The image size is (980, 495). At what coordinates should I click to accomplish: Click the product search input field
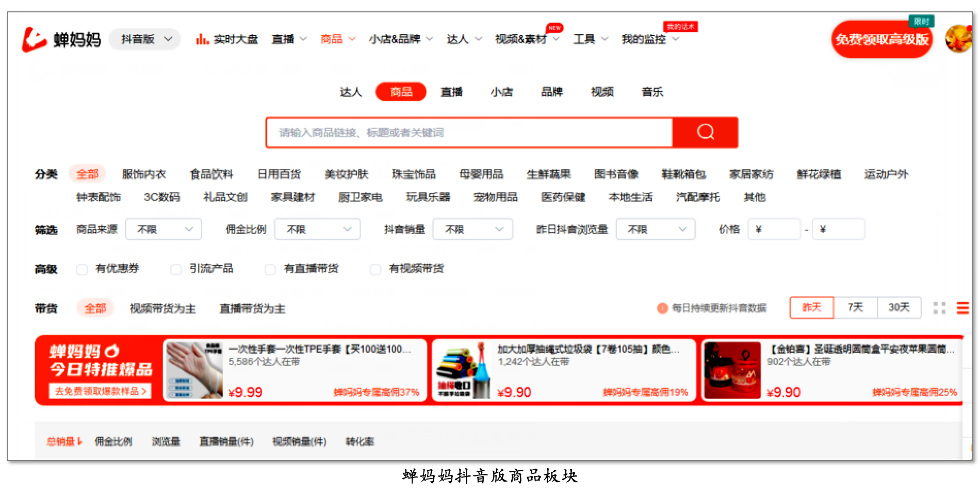point(469,133)
